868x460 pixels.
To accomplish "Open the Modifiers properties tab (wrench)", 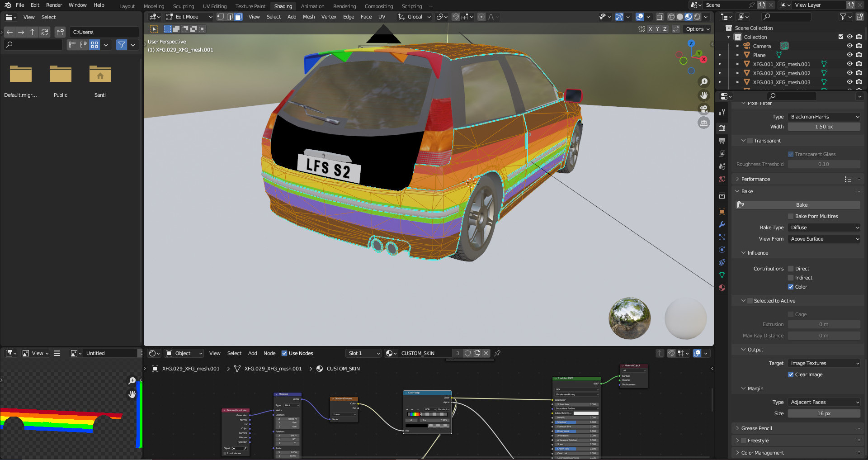I will coord(722,224).
